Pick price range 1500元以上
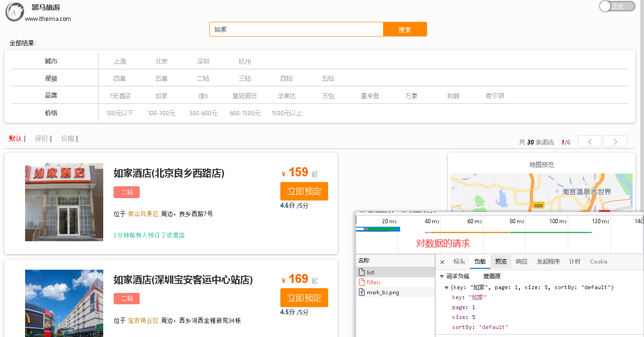Viewport: 644px width, 337px height. pos(286,113)
